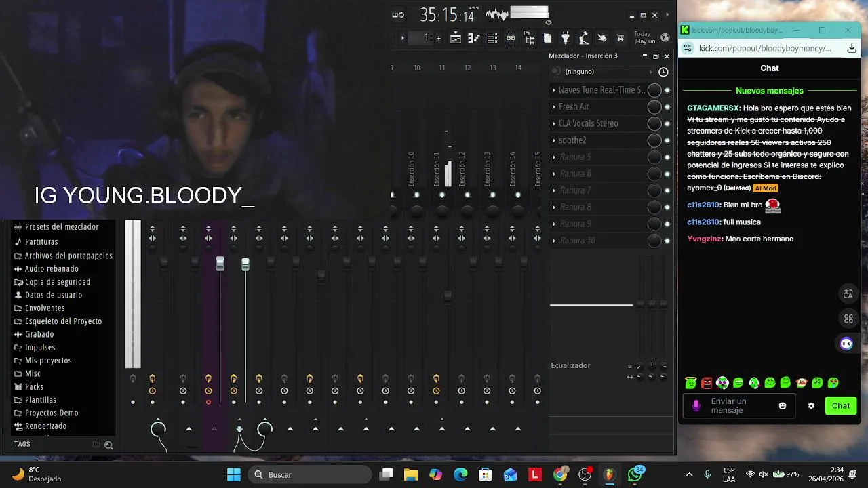The width and height of the screenshot is (868, 488).
Task: Click Nuevos mensajes banner in chat
Action: click(x=770, y=91)
